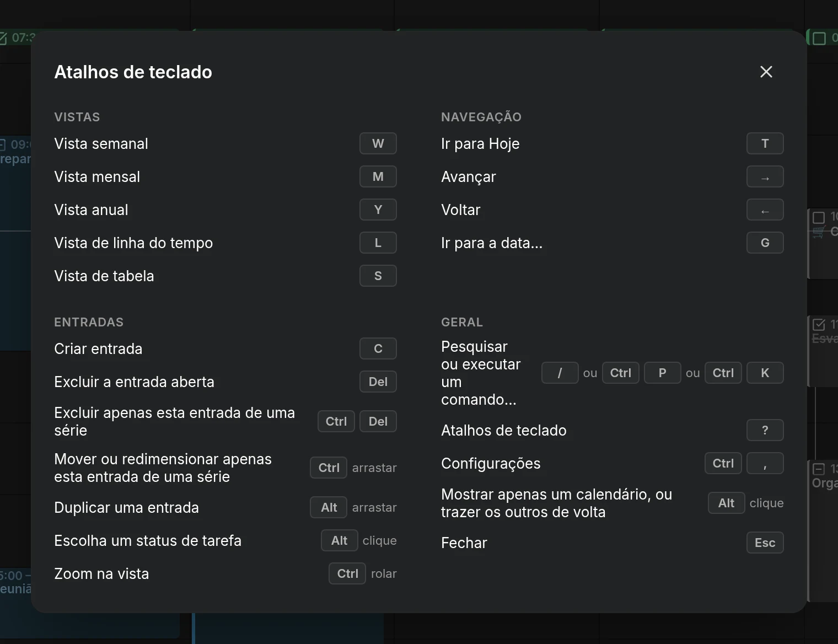The height and width of the screenshot is (644, 838).
Task: Click the 'Configurações' label
Action: point(491,463)
